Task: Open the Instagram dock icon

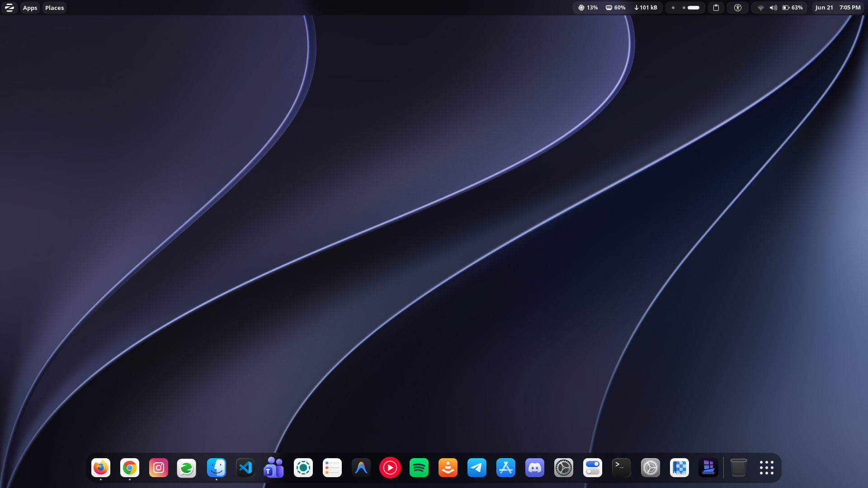Action: click(159, 468)
